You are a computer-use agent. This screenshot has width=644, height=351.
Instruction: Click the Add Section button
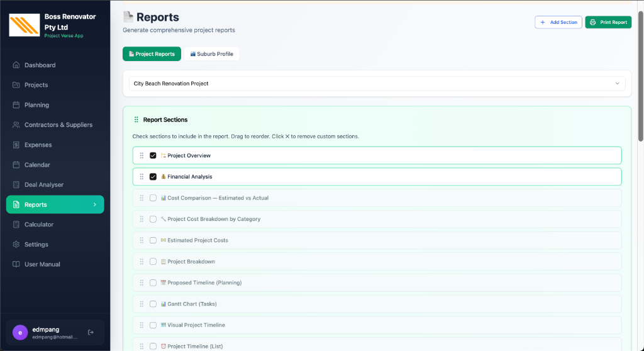pyautogui.click(x=558, y=22)
